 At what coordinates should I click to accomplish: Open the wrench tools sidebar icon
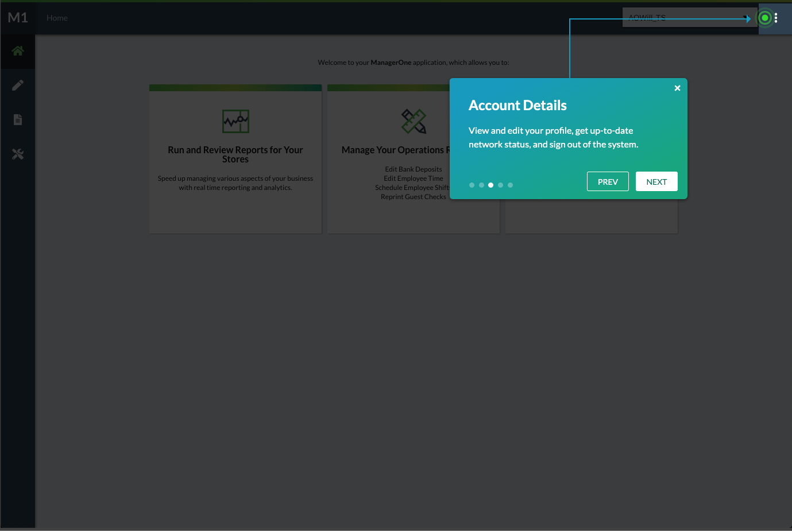[x=18, y=154]
